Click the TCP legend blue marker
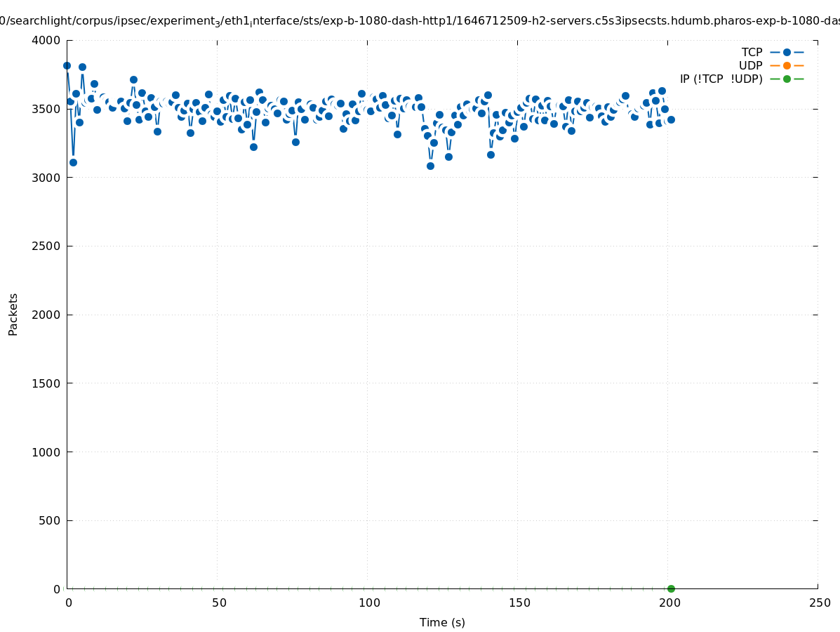Image resolution: width=840 pixels, height=632 pixels. [787, 52]
